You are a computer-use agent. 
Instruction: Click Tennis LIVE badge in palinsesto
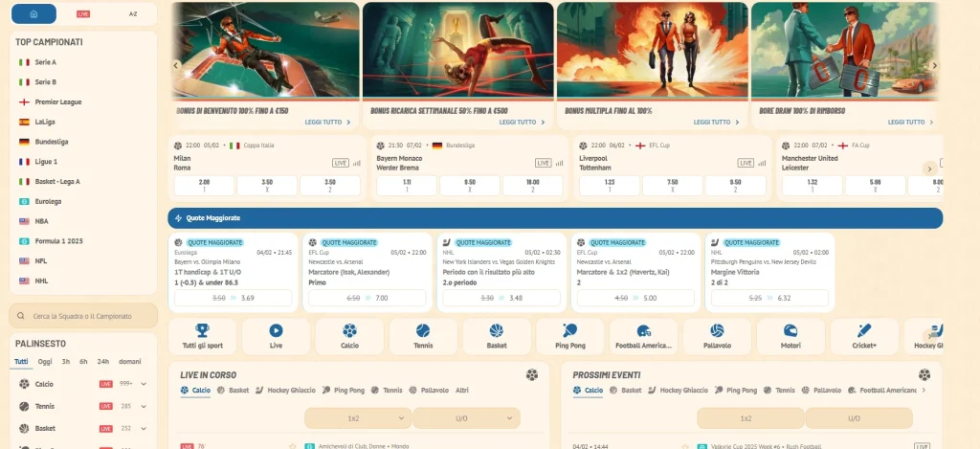click(x=105, y=407)
